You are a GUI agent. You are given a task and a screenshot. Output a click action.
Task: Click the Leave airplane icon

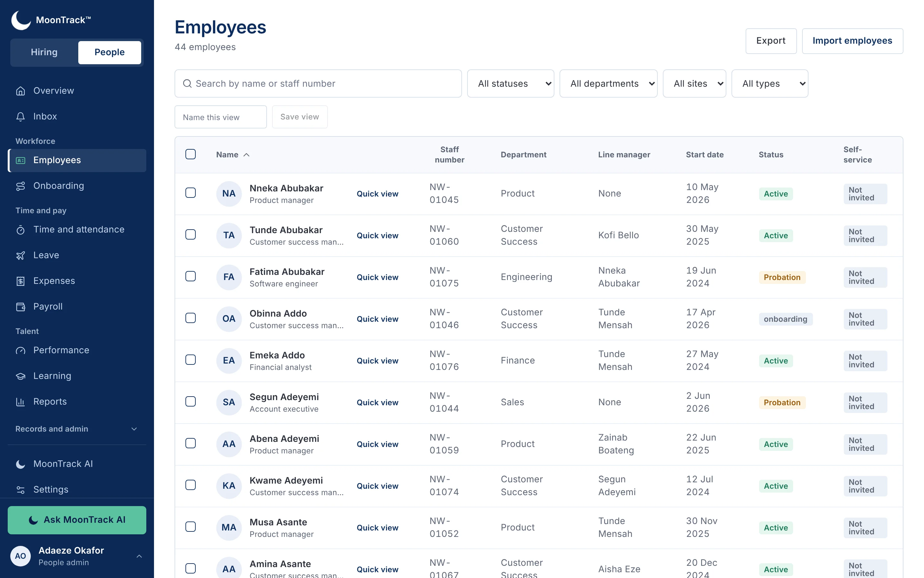(x=21, y=255)
